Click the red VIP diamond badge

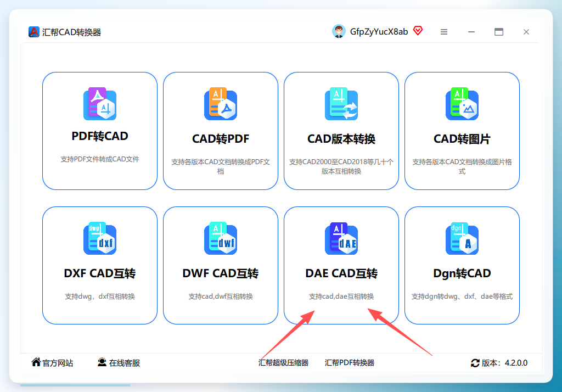[x=418, y=31]
